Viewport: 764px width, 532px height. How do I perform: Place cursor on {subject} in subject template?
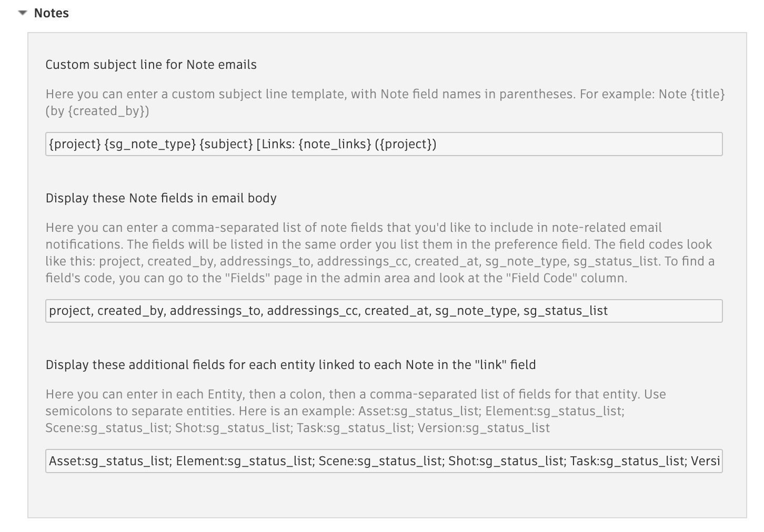(226, 144)
